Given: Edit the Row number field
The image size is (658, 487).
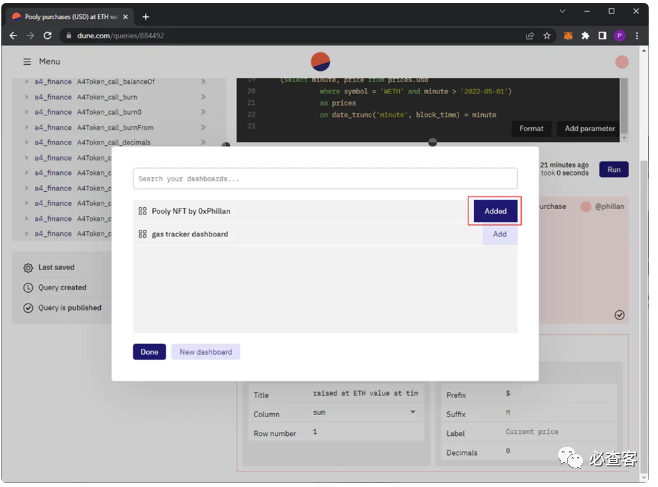Looking at the screenshot, I should click(365, 432).
